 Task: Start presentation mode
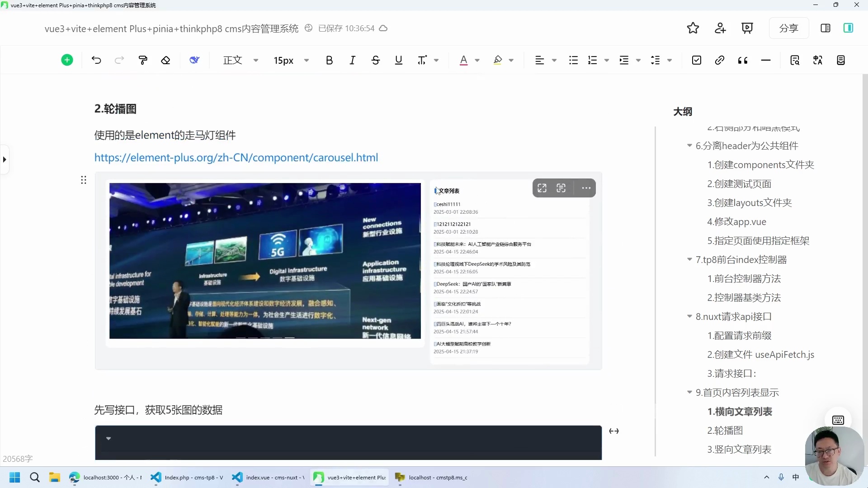pos(747,28)
